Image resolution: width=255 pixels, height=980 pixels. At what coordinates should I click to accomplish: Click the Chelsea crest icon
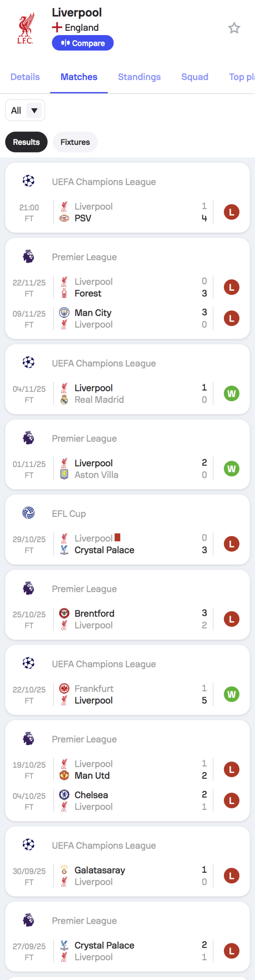point(64,794)
